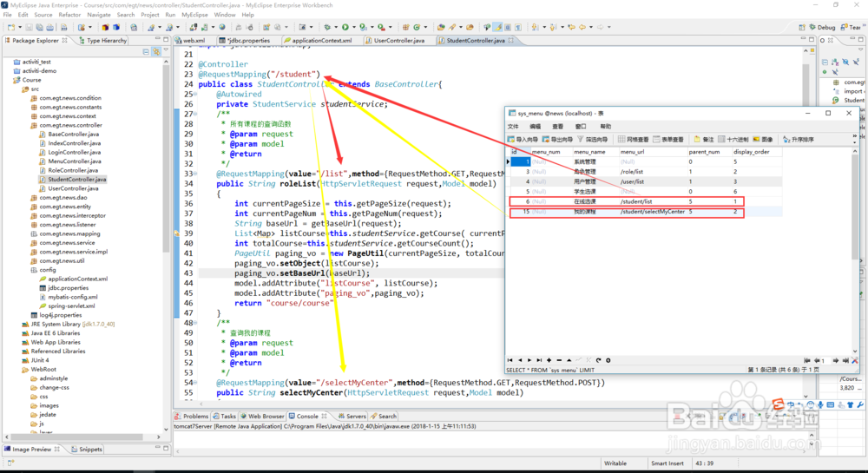Open the File menu
The width and height of the screenshot is (868, 473).
click(x=7, y=15)
